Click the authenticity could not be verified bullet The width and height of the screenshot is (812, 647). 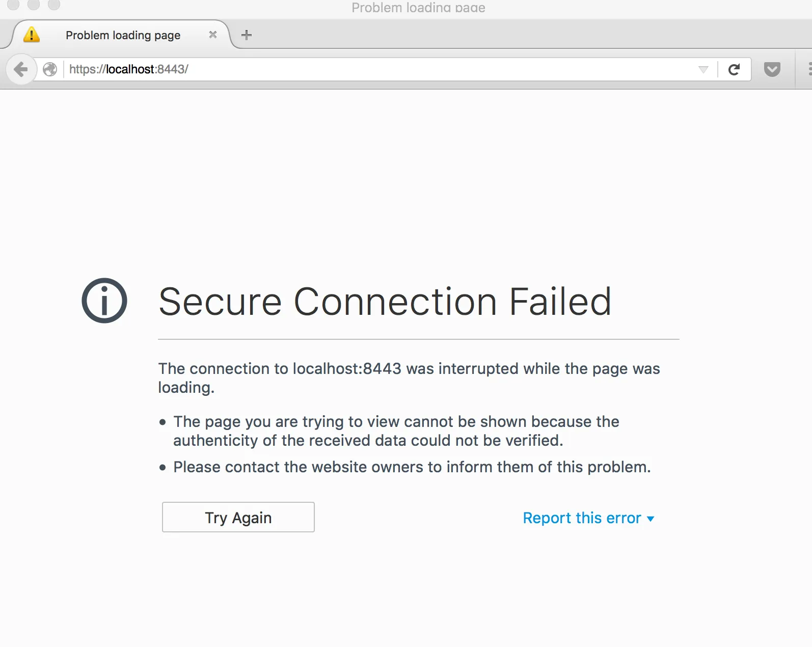click(x=396, y=430)
